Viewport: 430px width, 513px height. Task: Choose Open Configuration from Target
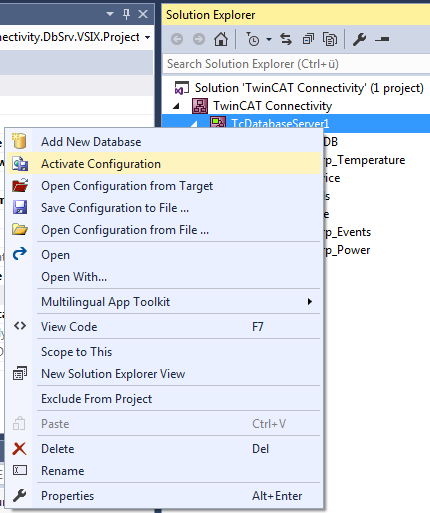tap(163, 186)
